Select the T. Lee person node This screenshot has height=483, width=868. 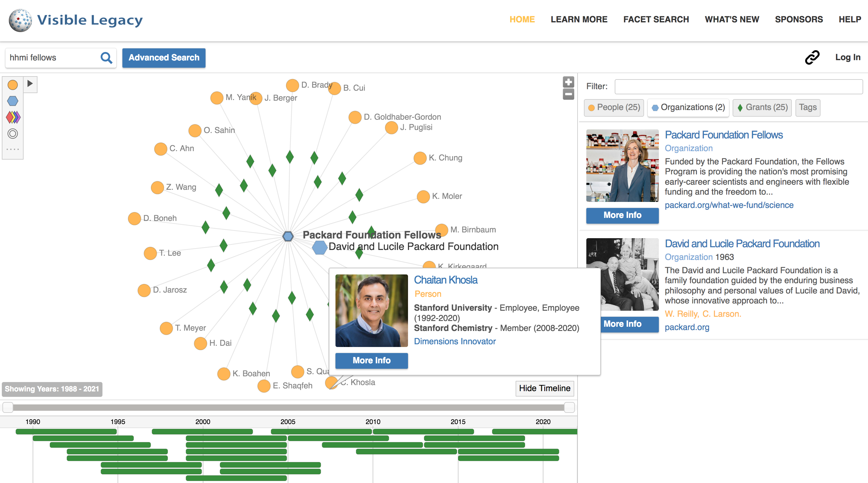[150, 253]
